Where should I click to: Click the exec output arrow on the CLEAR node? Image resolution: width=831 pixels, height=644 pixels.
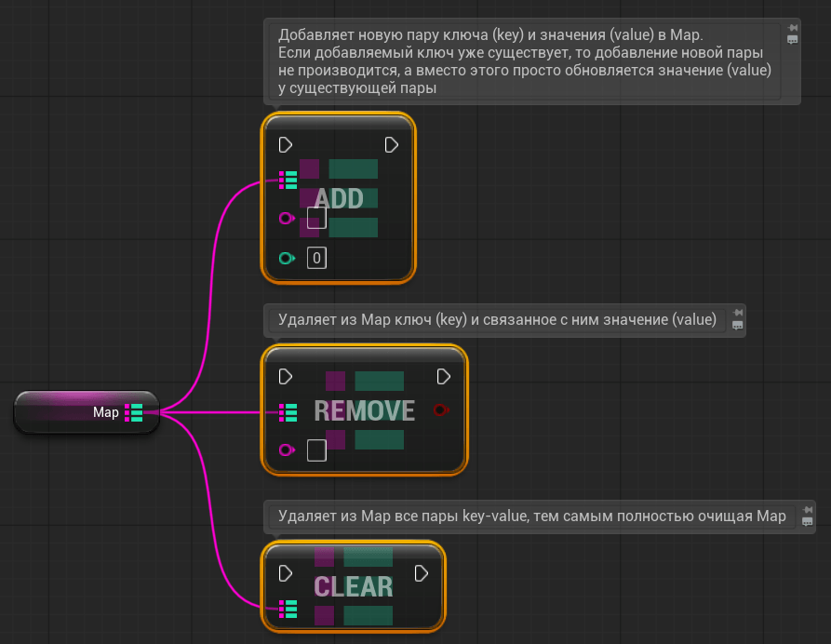pyautogui.click(x=422, y=573)
